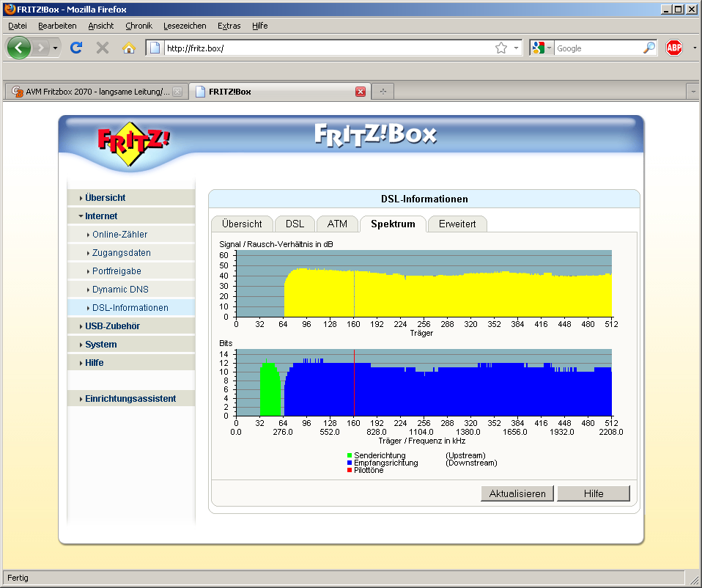Expand the Hilfe sidebar section

click(130, 363)
